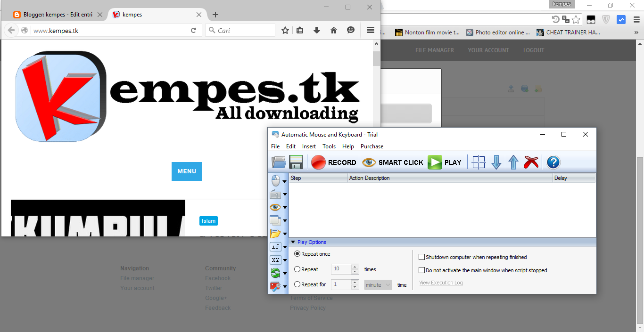This screenshot has height=332, width=644.
Task: Open the Tools menu
Action: [329, 146]
